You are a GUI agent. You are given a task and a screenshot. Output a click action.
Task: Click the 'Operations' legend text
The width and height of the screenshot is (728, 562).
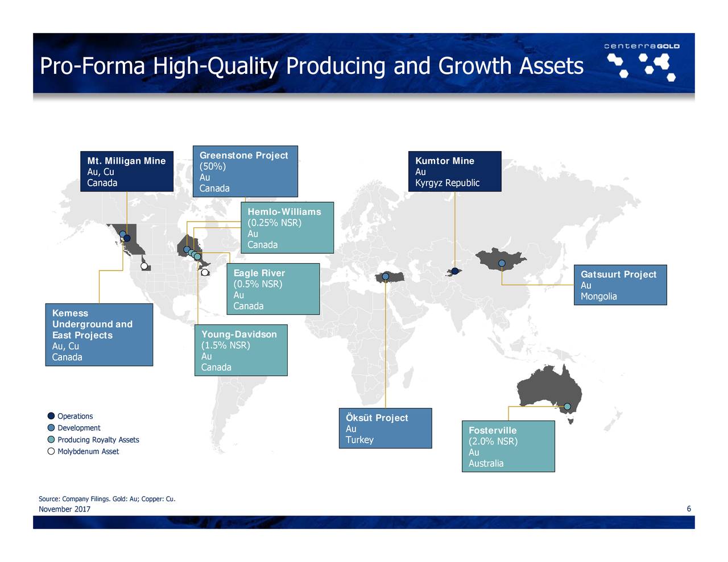pos(75,417)
